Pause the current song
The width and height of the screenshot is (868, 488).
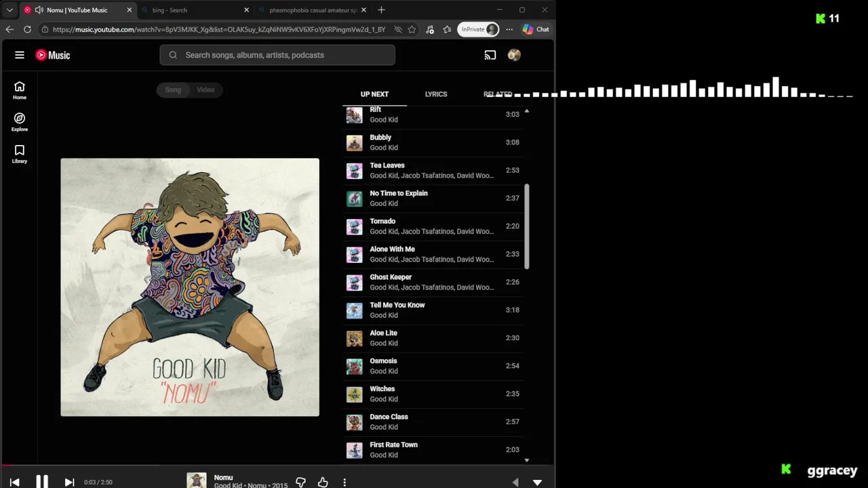[42, 482]
